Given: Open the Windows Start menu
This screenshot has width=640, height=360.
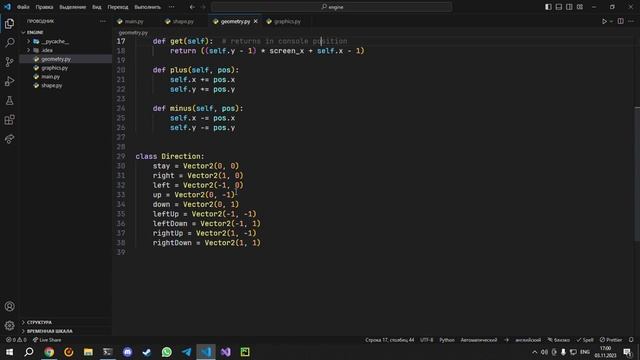Looking at the screenshot, I should point(9,352).
